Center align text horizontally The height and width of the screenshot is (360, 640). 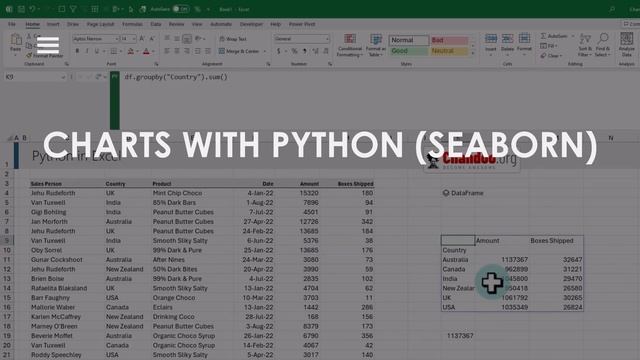coord(177,51)
